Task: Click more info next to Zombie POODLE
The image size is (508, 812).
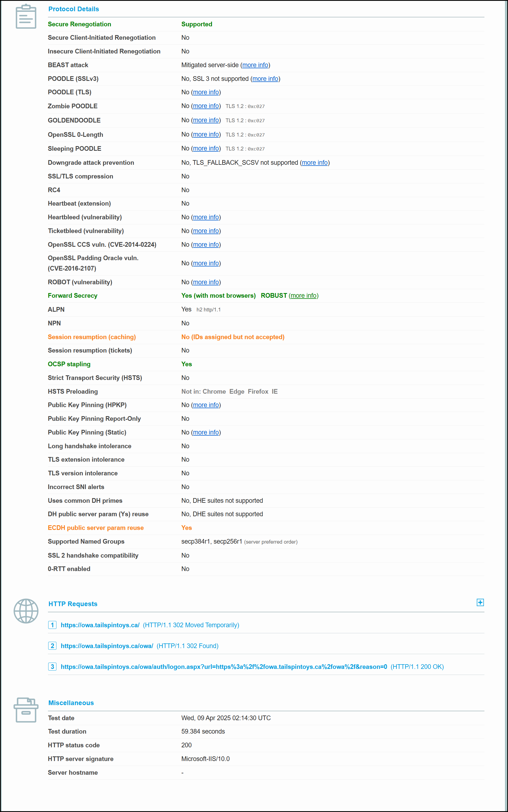Action: coord(206,106)
